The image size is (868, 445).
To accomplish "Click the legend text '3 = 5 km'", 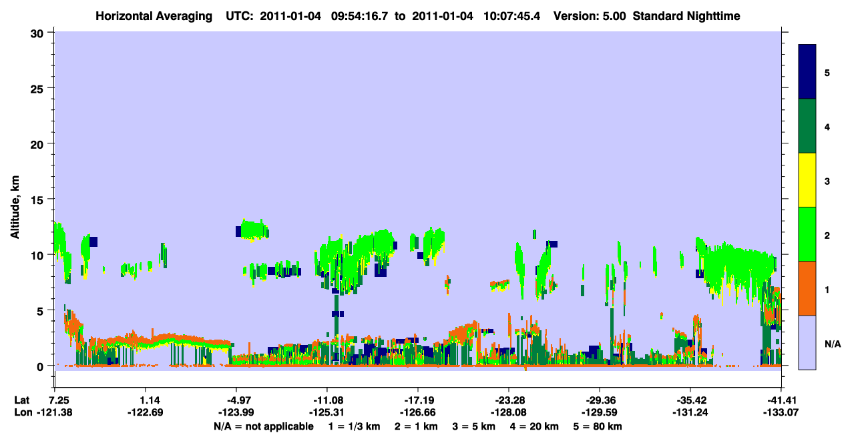I will tap(474, 426).
